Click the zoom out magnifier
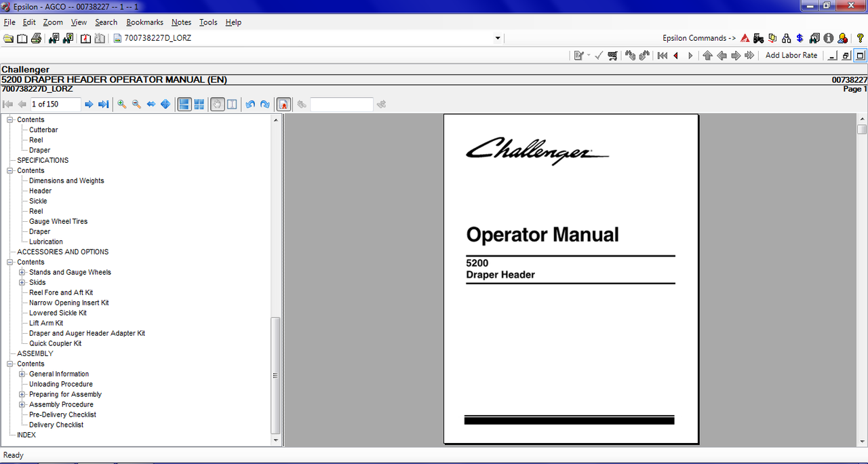 point(136,104)
